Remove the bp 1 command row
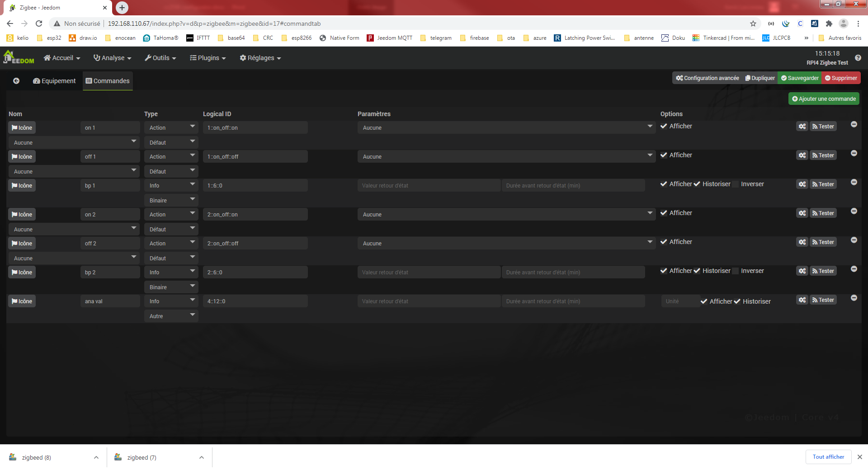The image size is (868, 470). [854, 182]
